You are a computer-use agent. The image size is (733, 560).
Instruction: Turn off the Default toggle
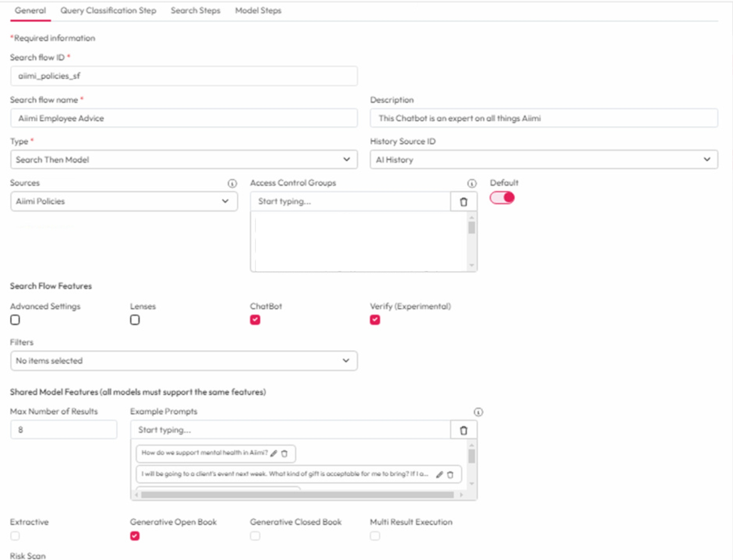502,198
